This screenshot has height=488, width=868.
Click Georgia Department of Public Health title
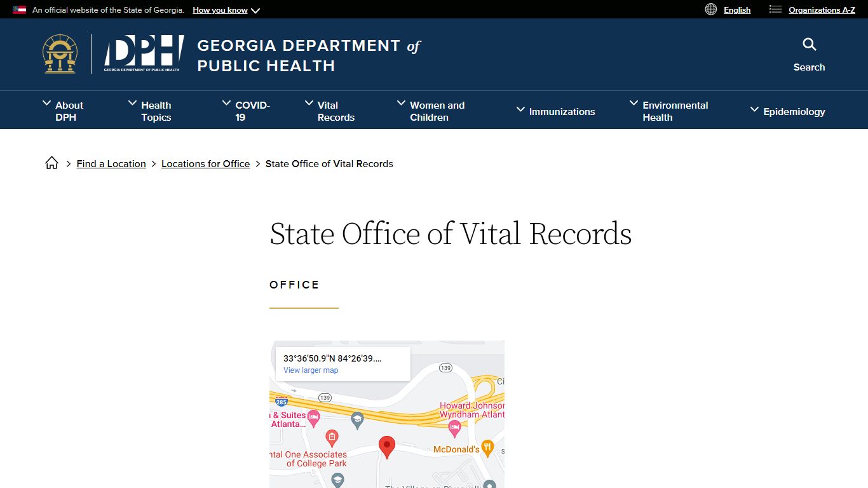coord(309,55)
